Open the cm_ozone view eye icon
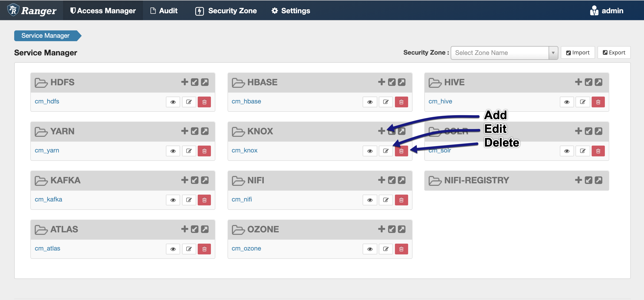 pos(369,249)
